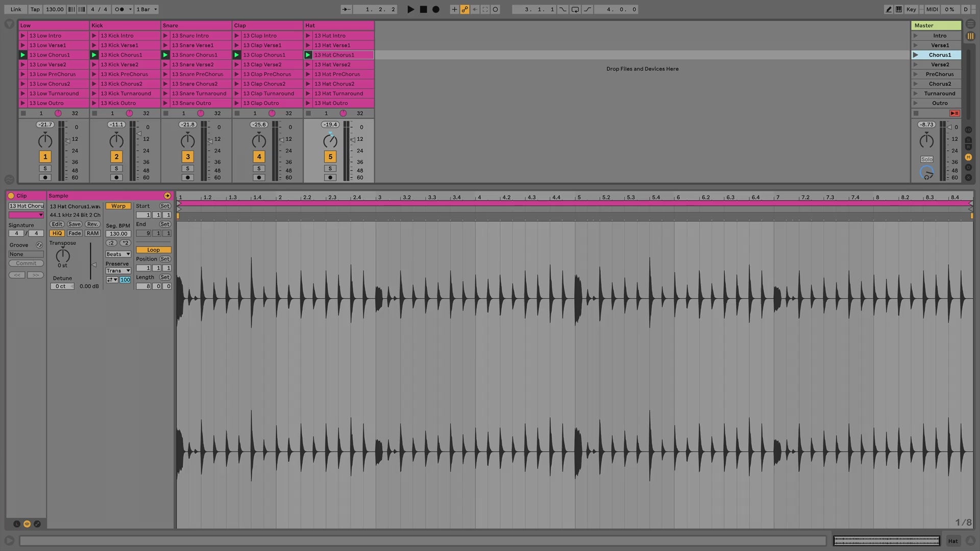
Task: Open the Groove None chooser
Action: 26,255
